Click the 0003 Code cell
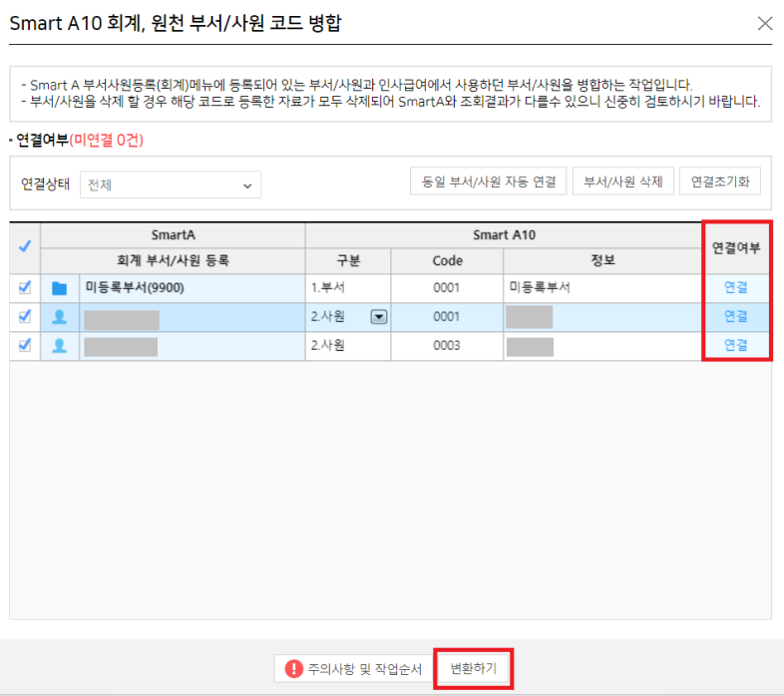 447,346
